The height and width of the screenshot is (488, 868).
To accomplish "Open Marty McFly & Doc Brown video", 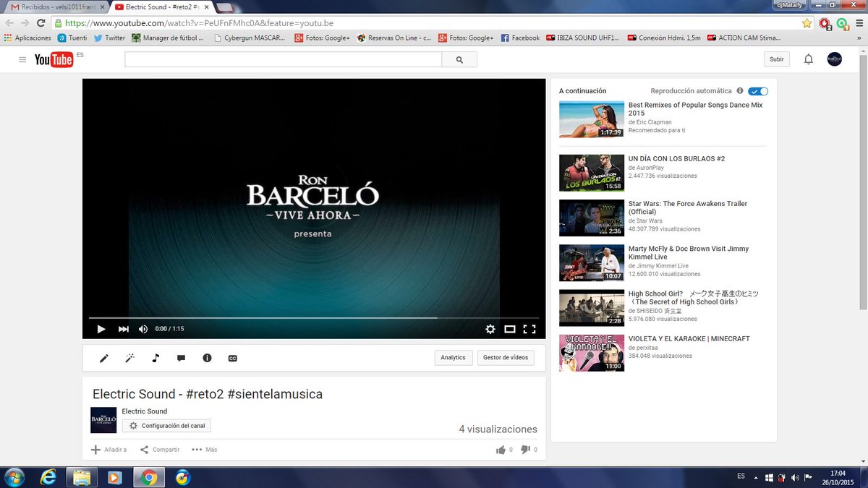I will [x=689, y=252].
